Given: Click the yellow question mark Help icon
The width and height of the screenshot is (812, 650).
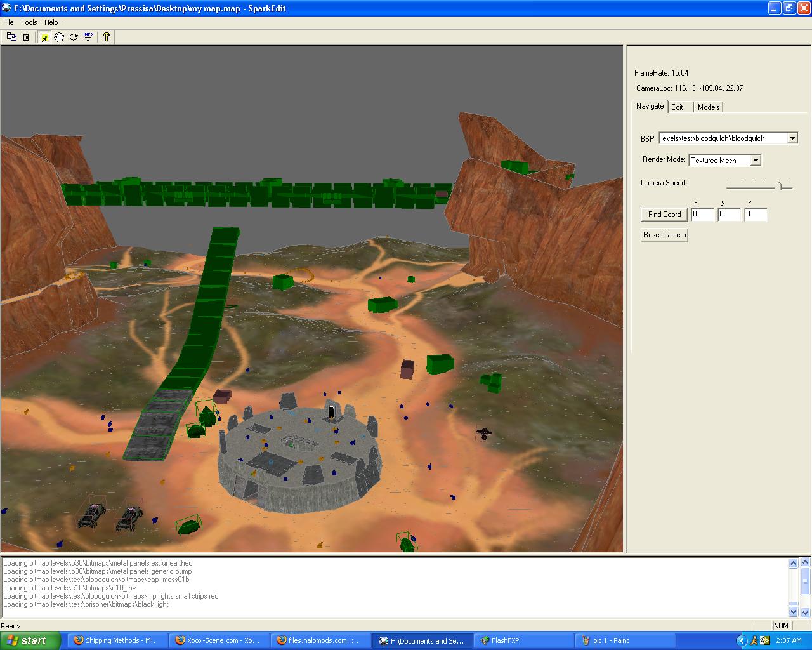Looking at the screenshot, I should coord(107,37).
